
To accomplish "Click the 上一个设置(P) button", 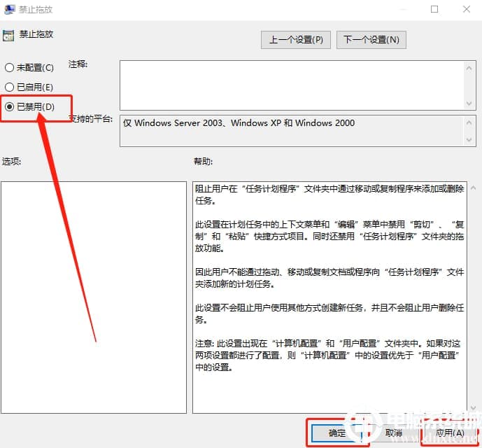I will point(296,40).
